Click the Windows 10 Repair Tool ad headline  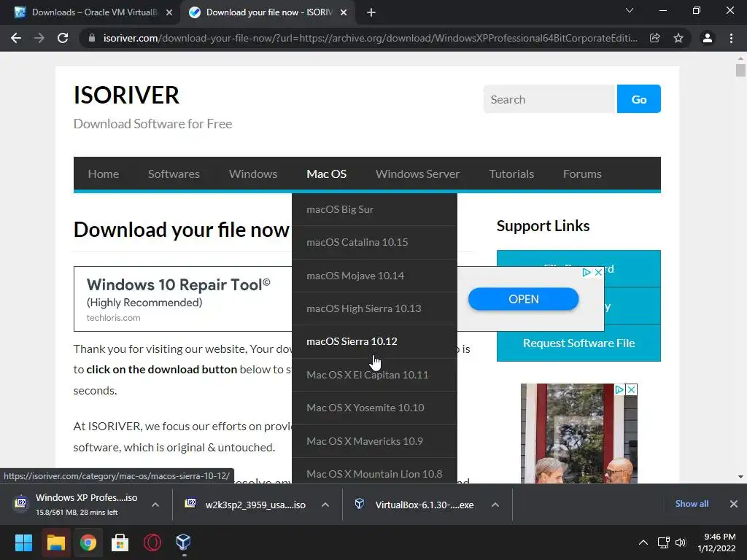pyautogui.click(x=179, y=285)
